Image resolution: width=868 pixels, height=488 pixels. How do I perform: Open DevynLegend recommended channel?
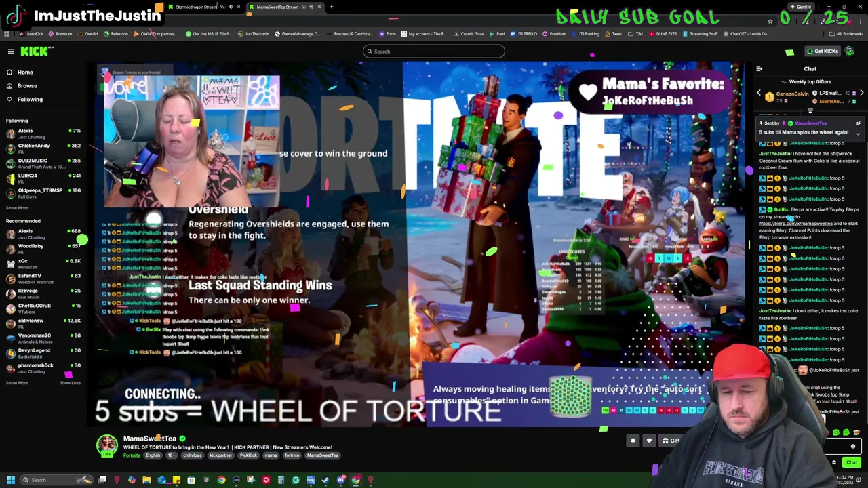tap(42, 352)
